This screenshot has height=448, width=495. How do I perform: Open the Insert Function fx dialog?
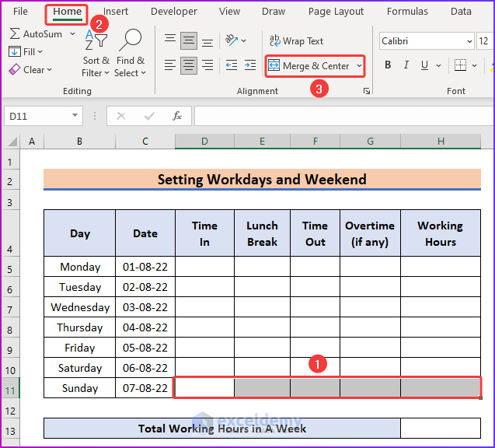(x=177, y=116)
